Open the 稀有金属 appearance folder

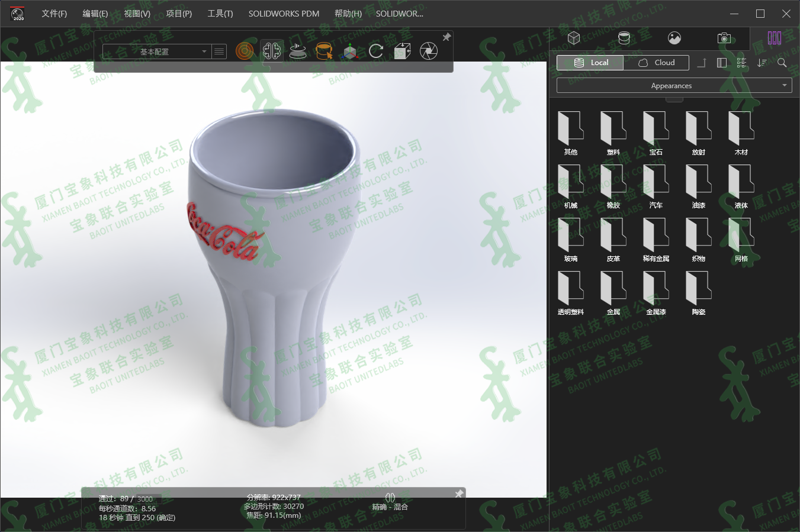coord(656,240)
